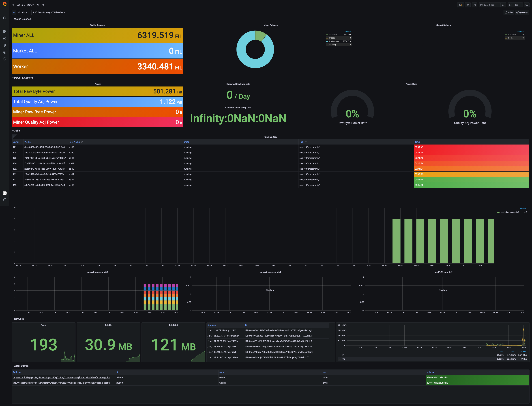532x406 pixels.
Task: Open the Last 1 hour time picker
Action: (x=489, y=5)
